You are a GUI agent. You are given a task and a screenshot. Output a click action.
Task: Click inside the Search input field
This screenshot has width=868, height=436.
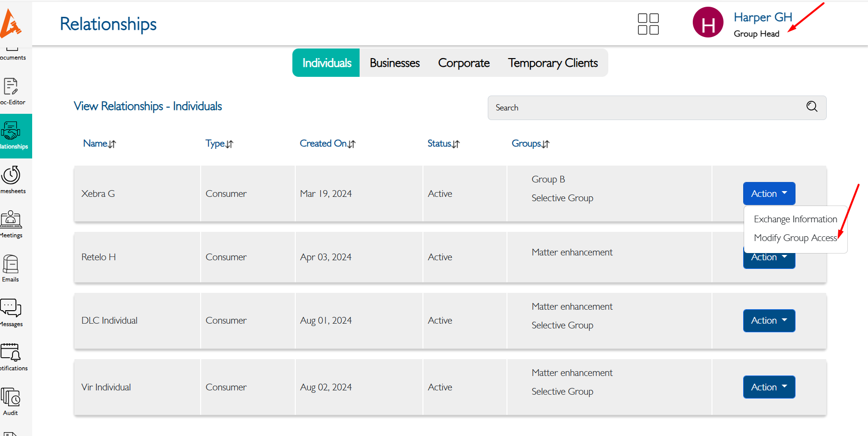click(x=624, y=108)
